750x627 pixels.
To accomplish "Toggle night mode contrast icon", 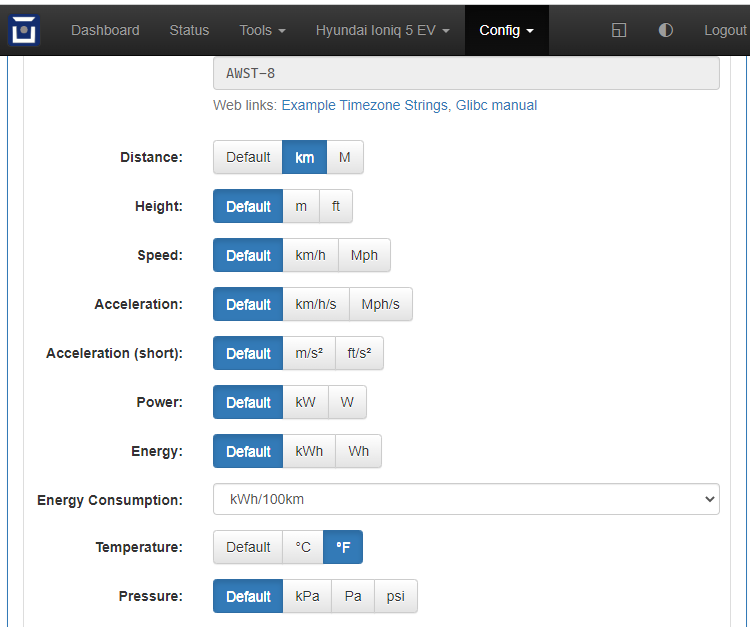I will pyautogui.click(x=666, y=30).
